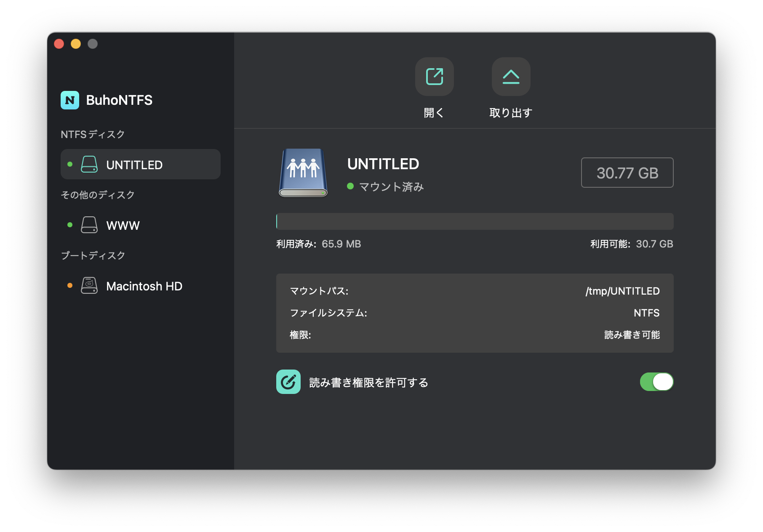Click the 利用可能: 30.7 GB text
Image resolution: width=763 pixels, height=532 pixels.
[632, 244]
